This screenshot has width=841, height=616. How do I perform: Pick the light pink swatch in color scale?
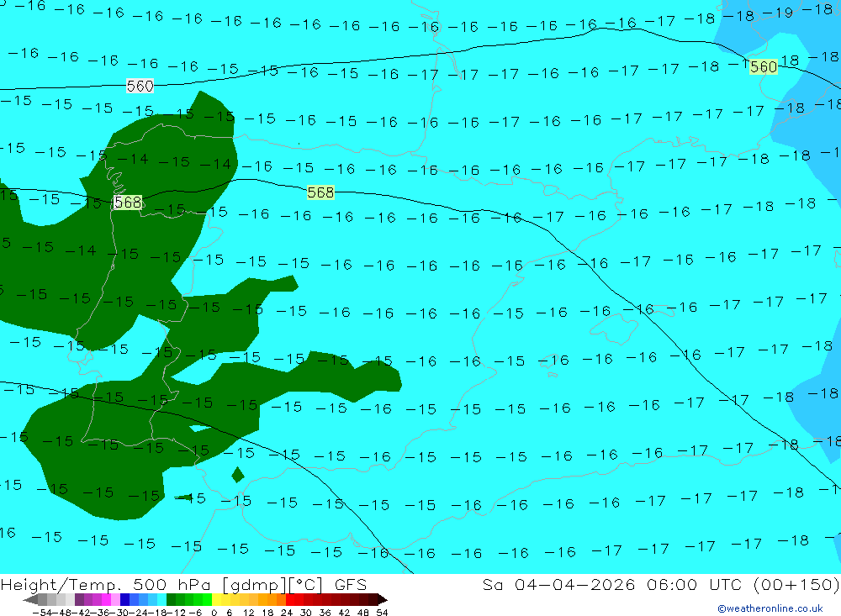[x=115, y=600]
